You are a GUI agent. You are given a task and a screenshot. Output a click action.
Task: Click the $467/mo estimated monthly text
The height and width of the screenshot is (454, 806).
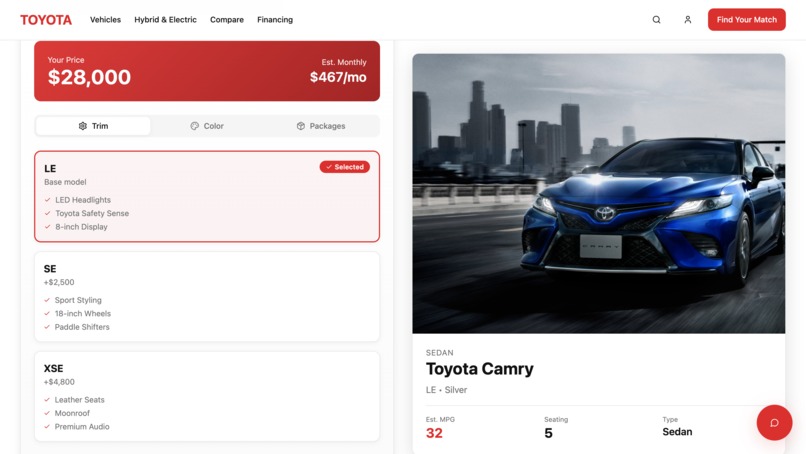point(338,77)
